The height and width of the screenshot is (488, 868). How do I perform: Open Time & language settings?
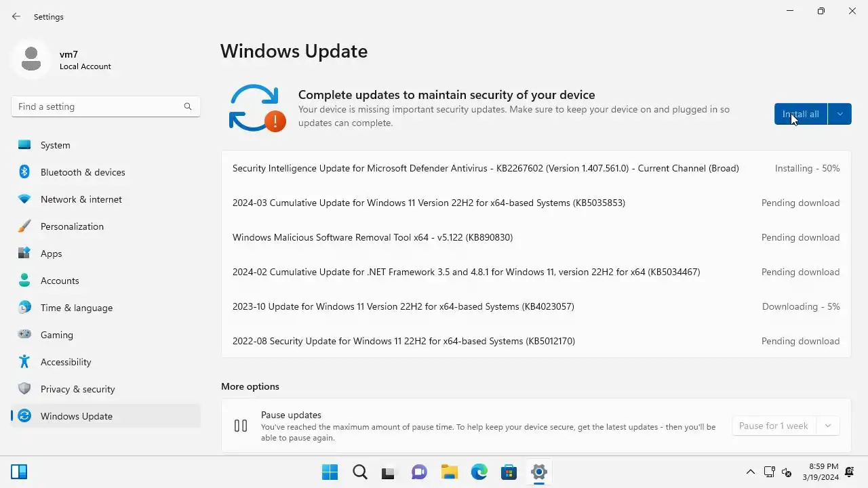[106, 308]
